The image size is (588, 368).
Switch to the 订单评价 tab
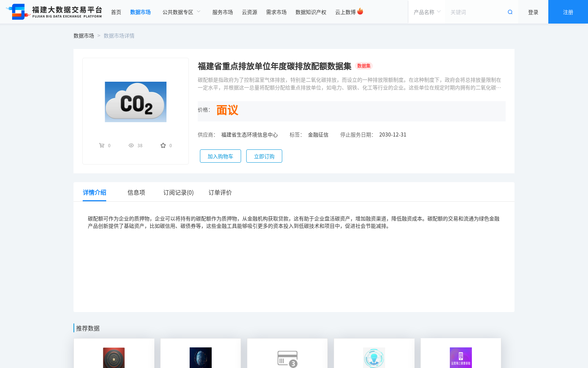[x=220, y=192]
